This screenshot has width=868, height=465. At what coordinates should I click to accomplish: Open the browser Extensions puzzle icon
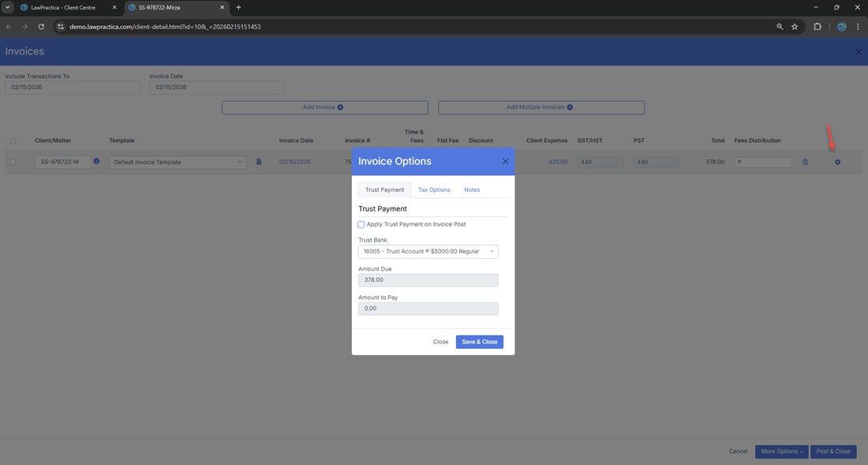tap(817, 27)
